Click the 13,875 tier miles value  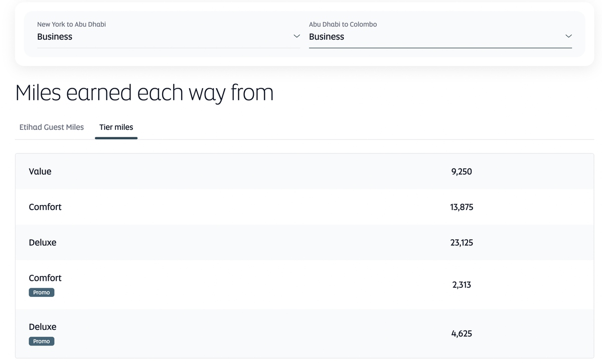[x=462, y=207]
